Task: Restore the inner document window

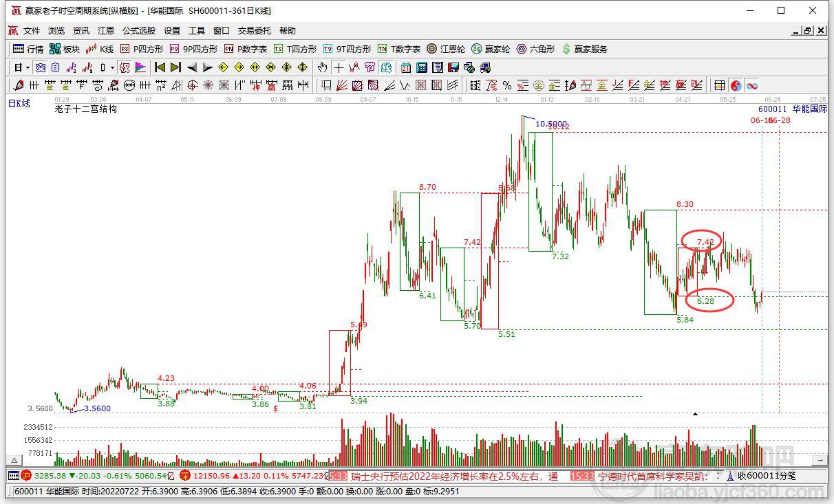Action: [x=808, y=31]
